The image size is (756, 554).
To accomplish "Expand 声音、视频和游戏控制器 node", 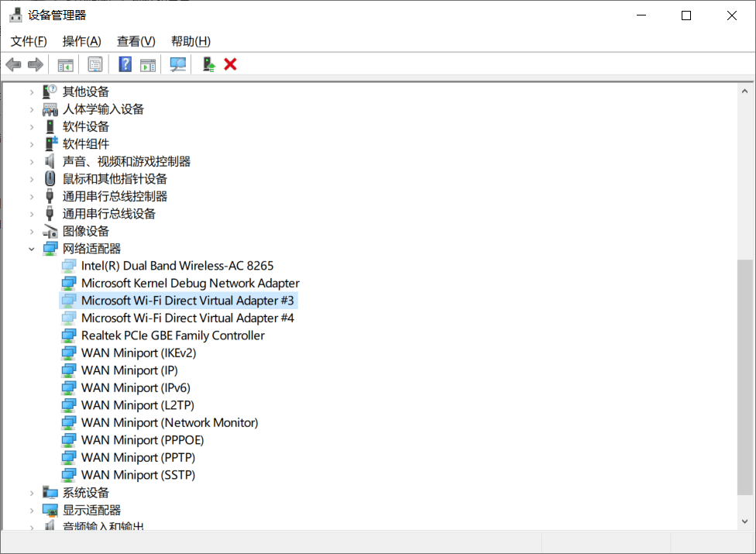I will [31, 161].
